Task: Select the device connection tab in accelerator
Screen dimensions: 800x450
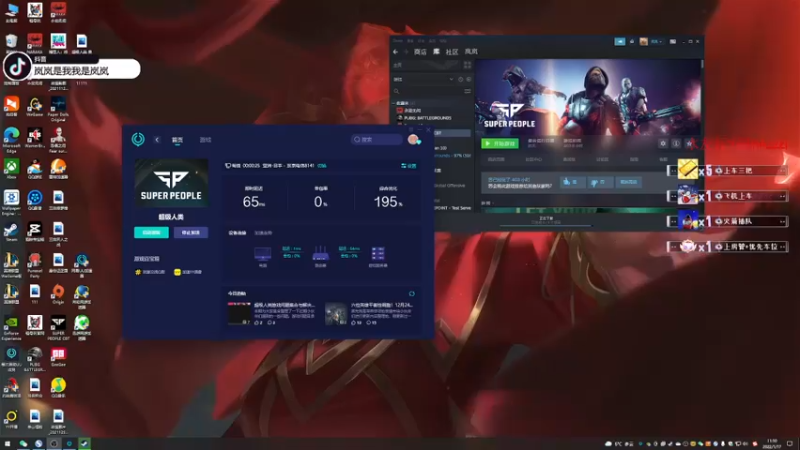Action: tap(237, 233)
